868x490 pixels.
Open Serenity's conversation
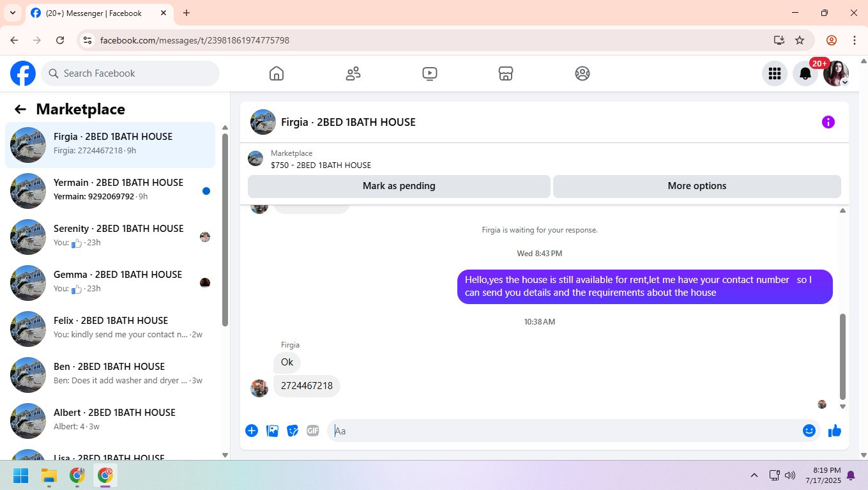click(110, 237)
